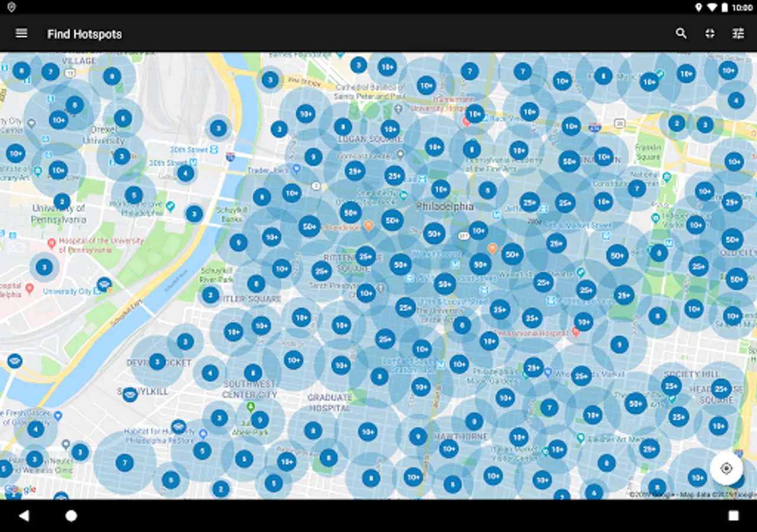Click the Graduate Hospital neighborhood label
The width and height of the screenshot is (757, 532).
point(330,403)
